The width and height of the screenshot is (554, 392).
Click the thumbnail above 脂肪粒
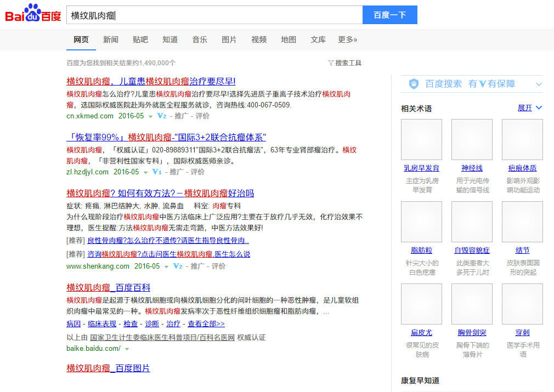(x=421, y=222)
